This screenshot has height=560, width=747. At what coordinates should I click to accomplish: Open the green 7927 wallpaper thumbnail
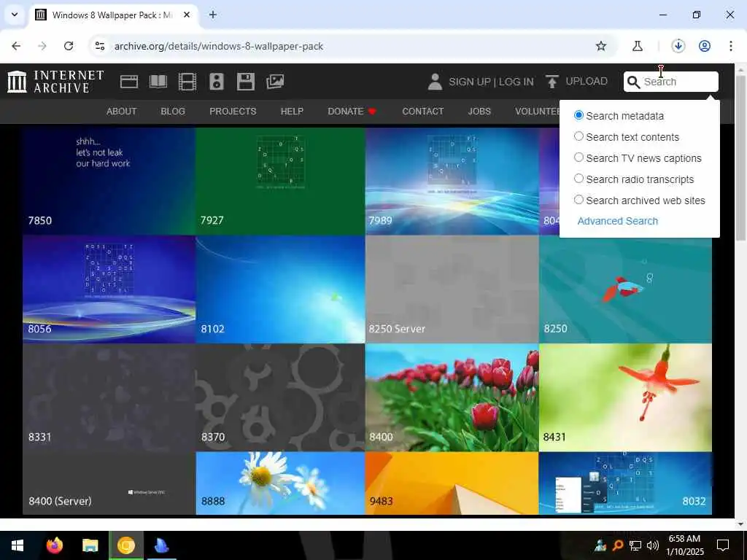pyautogui.click(x=280, y=181)
